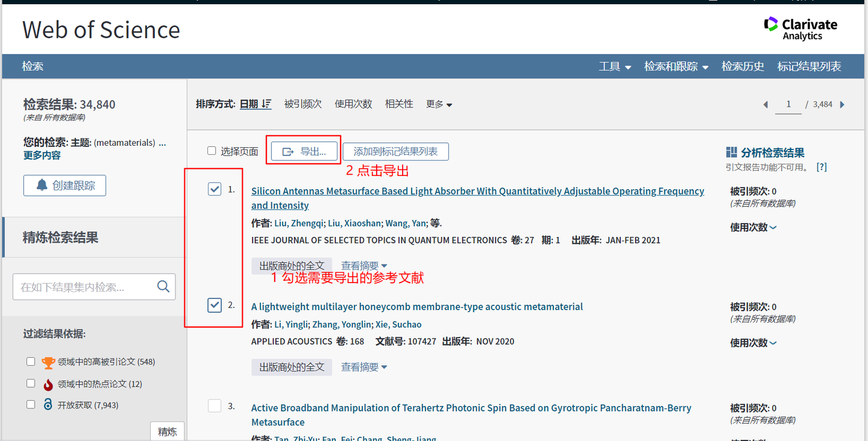This screenshot has width=868, height=441.
Task: Go to 标记结果列表 in the navigation bar
Action: pos(809,66)
